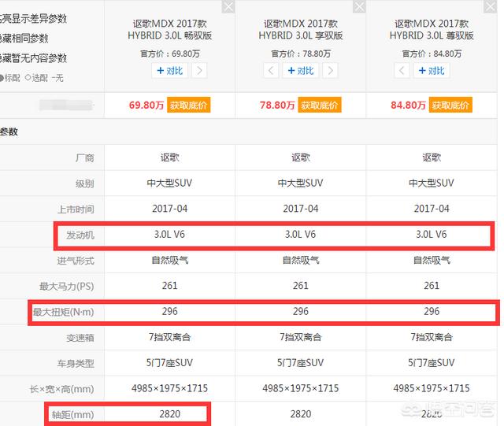
Task: Move the 享驭版 column left with arrow
Action: point(271,70)
